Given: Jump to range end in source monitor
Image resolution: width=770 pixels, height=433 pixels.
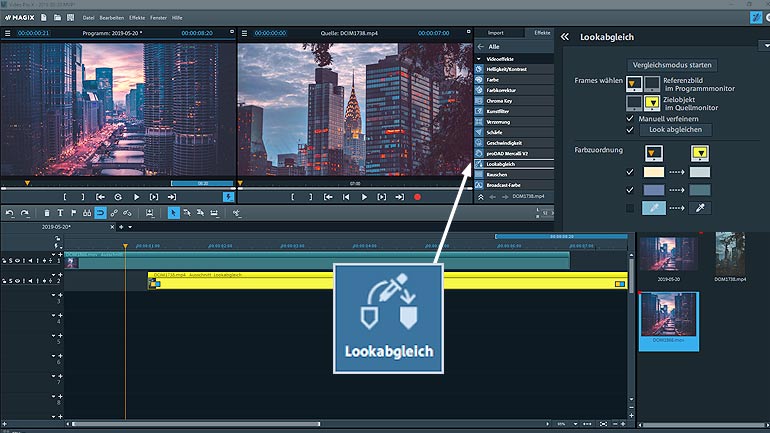Looking at the screenshot, I should [x=400, y=197].
